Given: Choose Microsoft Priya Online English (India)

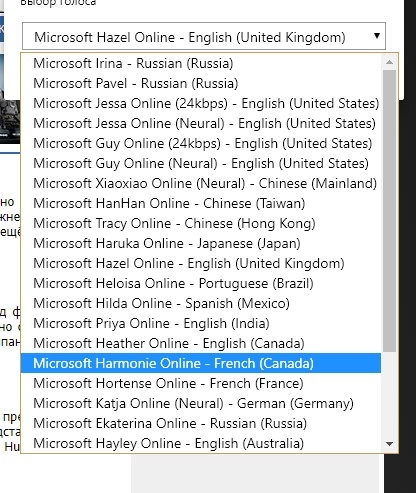Looking at the screenshot, I should tap(201, 323).
